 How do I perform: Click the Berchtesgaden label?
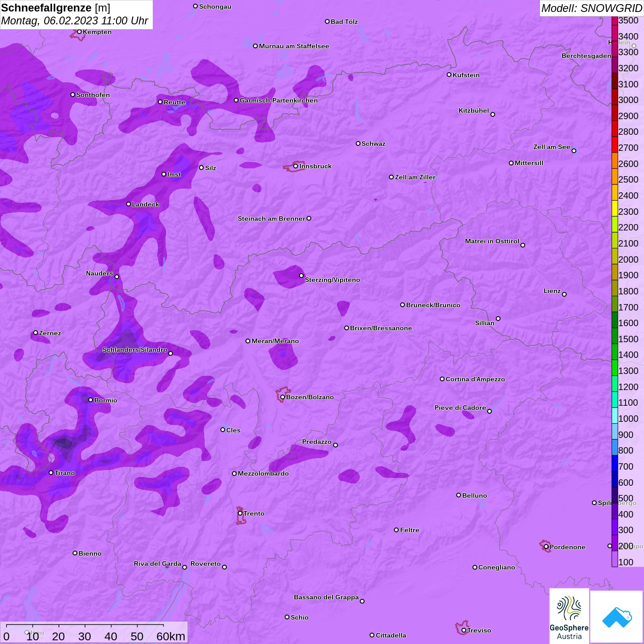(x=586, y=56)
